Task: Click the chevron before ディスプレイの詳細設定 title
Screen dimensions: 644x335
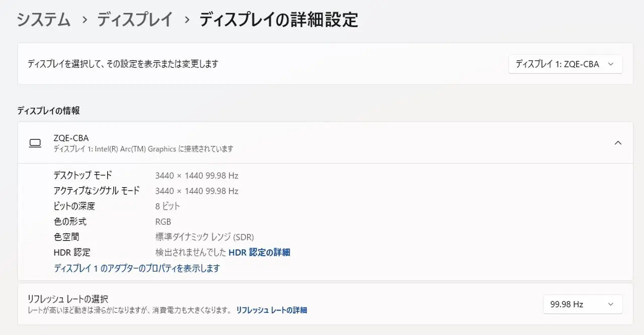Action: click(187, 20)
